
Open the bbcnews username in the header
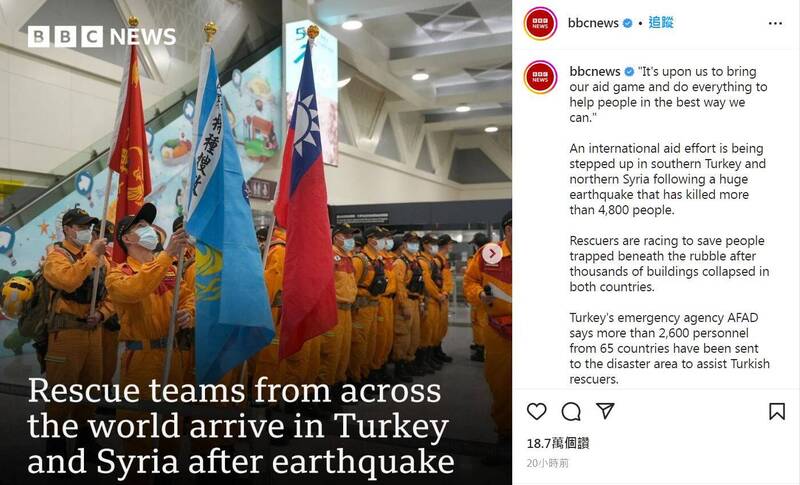(x=593, y=23)
